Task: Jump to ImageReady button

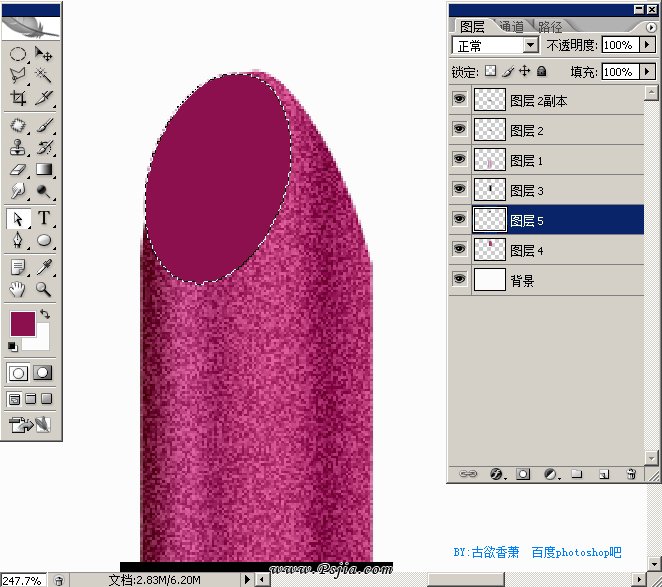Action: [30, 424]
